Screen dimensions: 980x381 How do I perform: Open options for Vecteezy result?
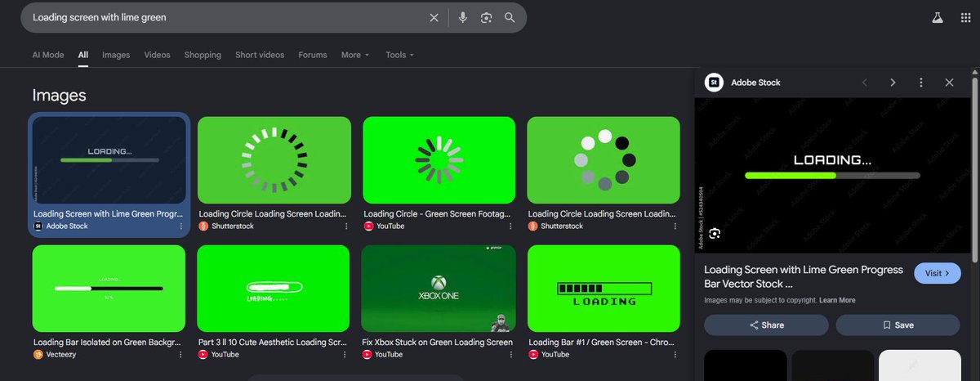click(x=180, y=355)
